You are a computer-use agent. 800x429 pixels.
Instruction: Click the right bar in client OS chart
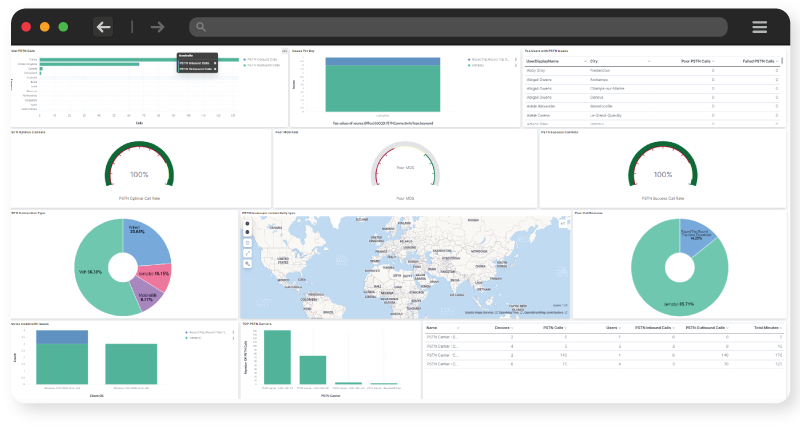131,364
